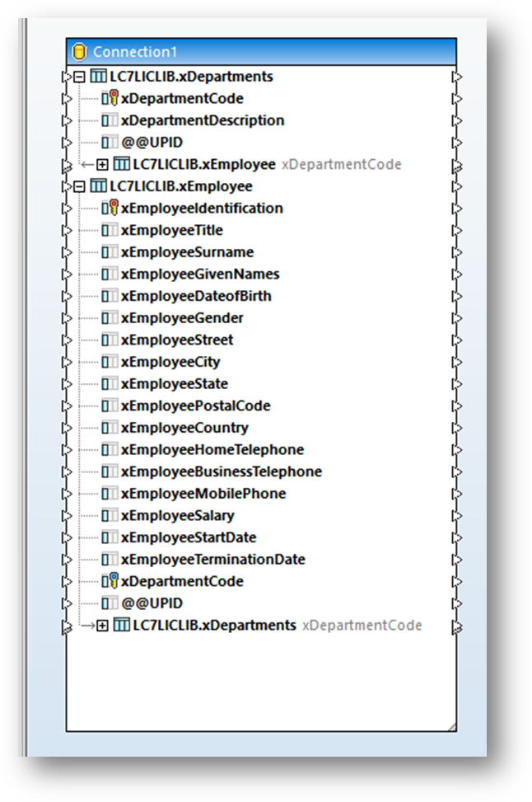Click the column icon of xEmployeePostalCode
532x802 pixels.
[110, 406]
